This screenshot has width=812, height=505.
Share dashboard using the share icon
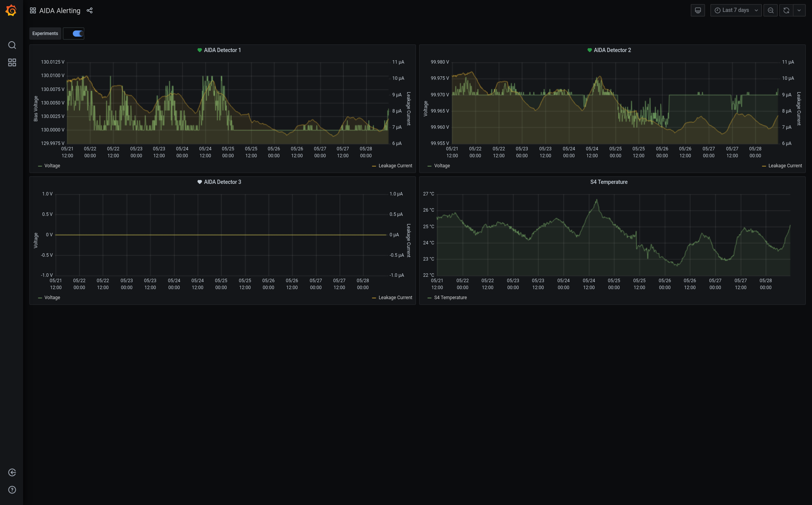coord(90,10)
